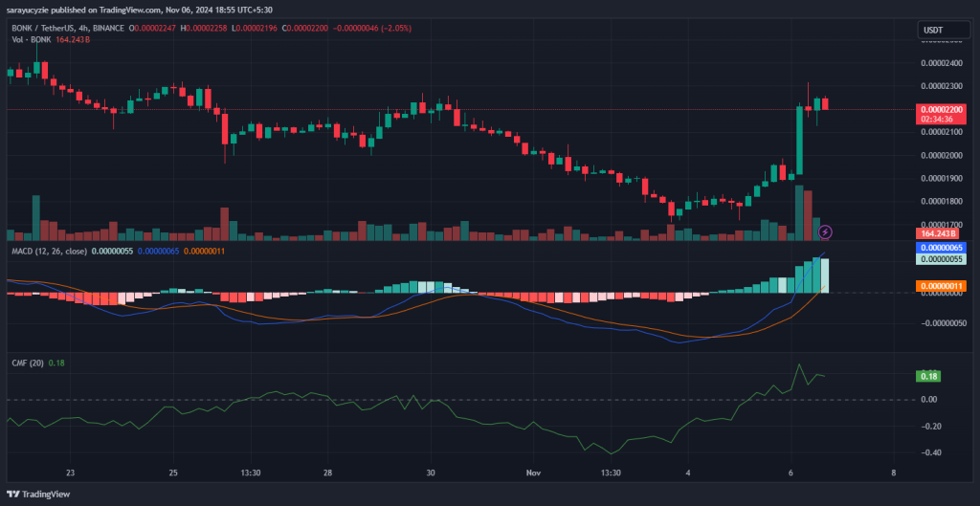
Task: Click the date 30 on time axis
Action: 431,473
